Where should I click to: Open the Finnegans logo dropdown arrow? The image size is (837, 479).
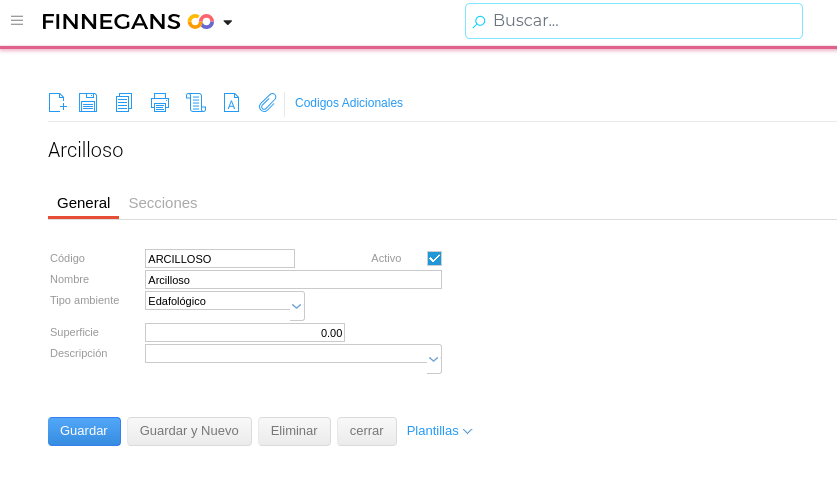[x=228, y=22]
